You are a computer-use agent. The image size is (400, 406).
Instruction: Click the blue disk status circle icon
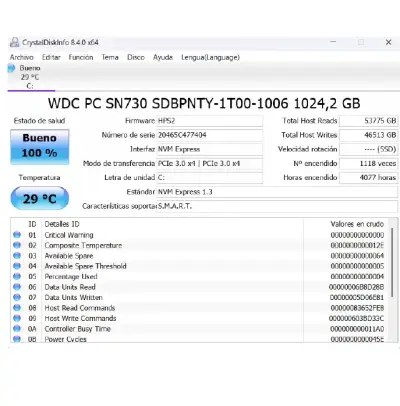tap(11, 68)
